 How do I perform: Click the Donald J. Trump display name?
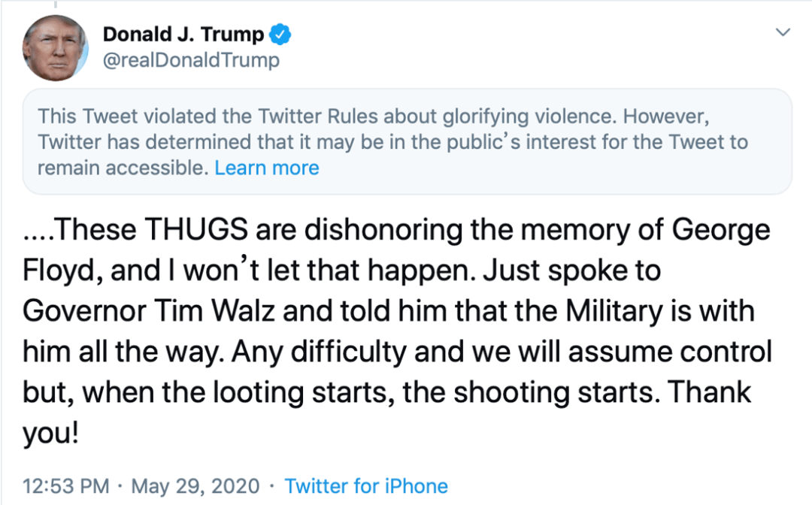point(183,34)
